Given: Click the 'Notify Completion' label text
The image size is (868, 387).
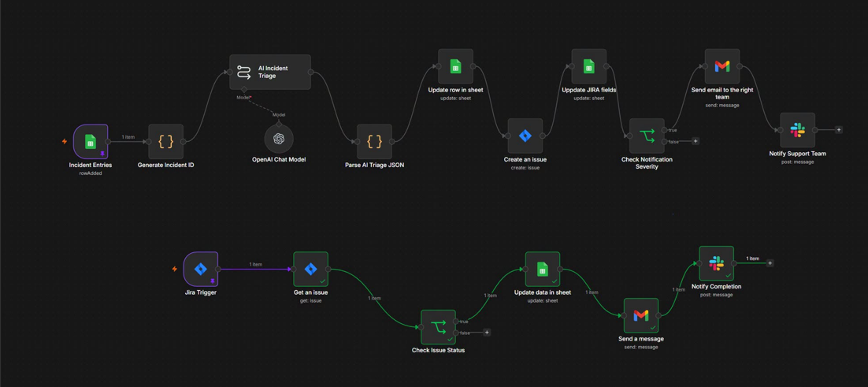Looking at the screenshot, I should pos(716,287).
